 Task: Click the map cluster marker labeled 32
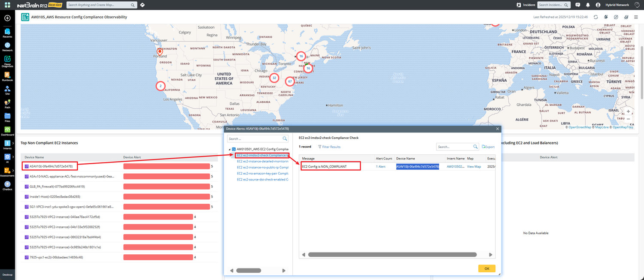274,78
